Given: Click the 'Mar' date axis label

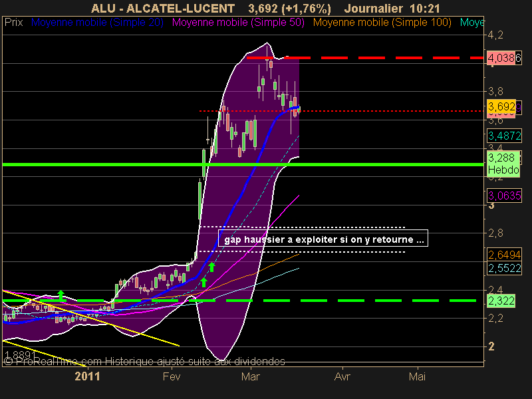Looking at the screenshot, I should pyautogui.click(x=251, y=376).
